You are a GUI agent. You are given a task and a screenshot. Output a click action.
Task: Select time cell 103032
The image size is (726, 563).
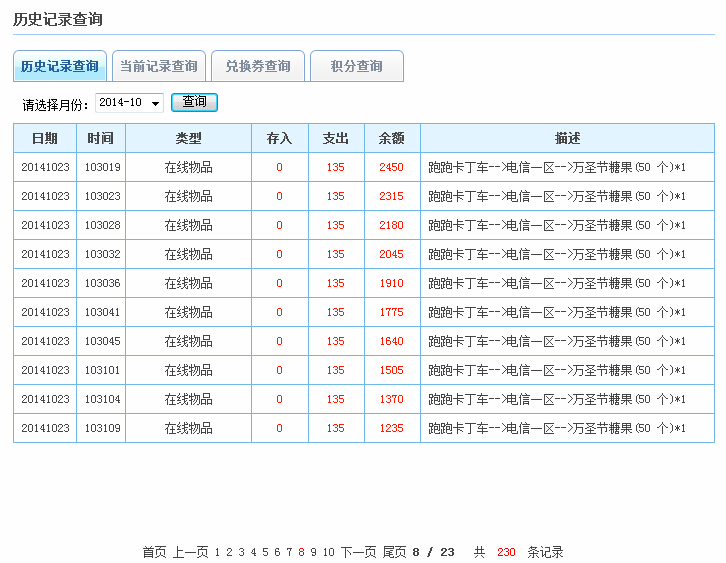pyautogui.click(x=102, y=254)
